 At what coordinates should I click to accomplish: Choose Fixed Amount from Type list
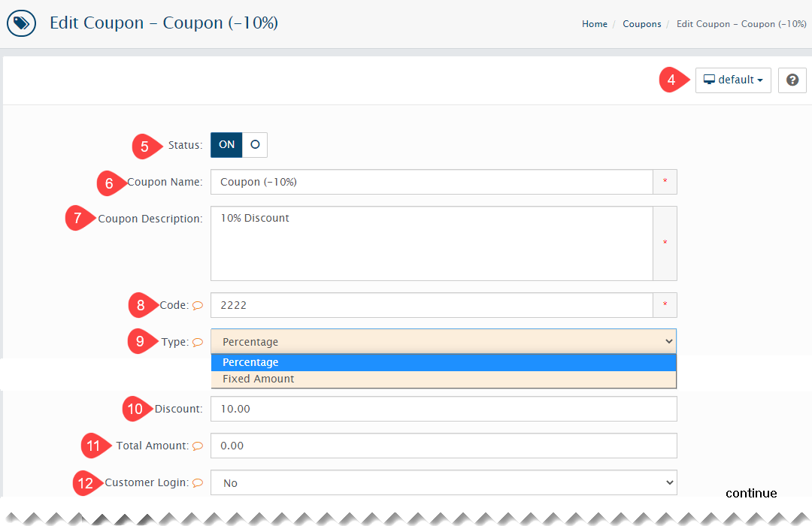point(443,379)
